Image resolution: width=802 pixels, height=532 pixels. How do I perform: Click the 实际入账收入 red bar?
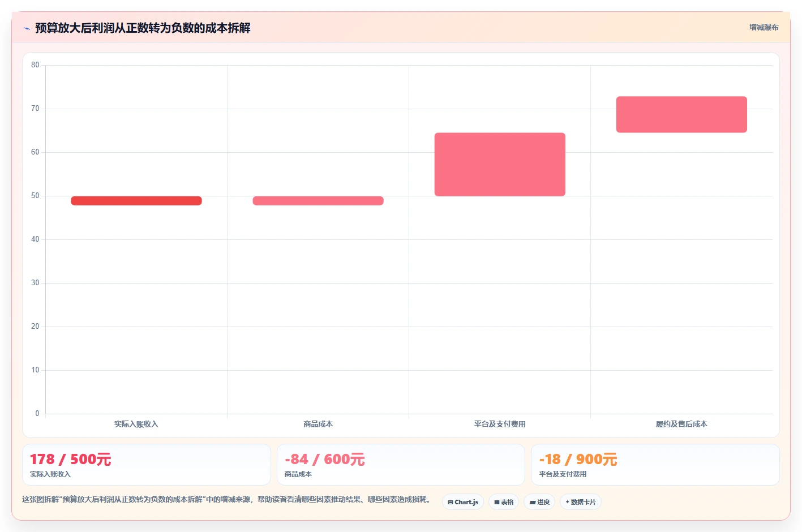pos(136,201)
